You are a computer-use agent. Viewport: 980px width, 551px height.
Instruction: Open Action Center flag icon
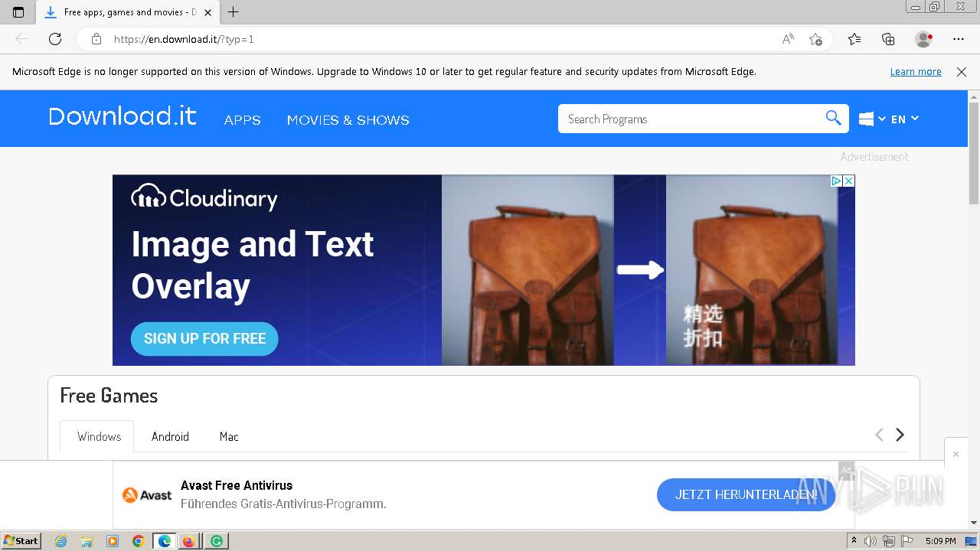pyautogui.click(x=907, y=541)
